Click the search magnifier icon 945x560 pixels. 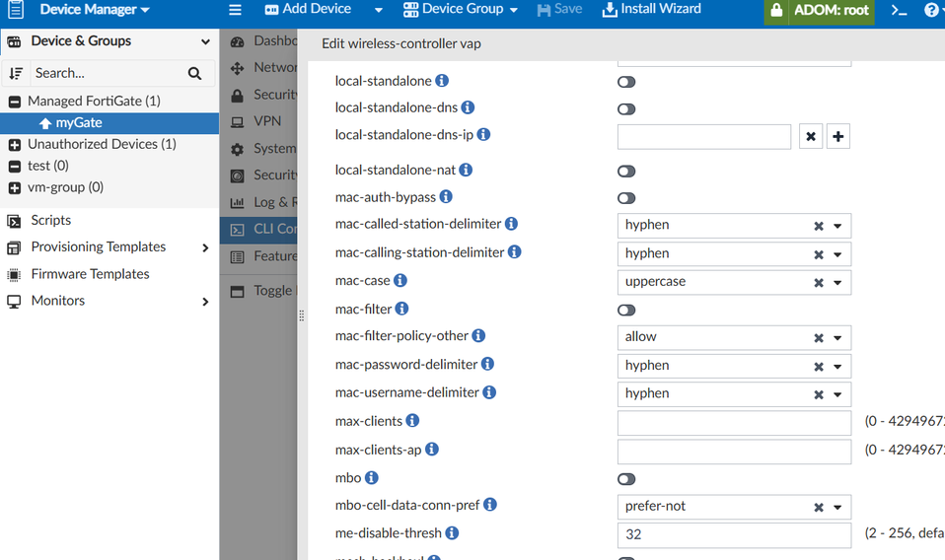click(x=194, y=73)
